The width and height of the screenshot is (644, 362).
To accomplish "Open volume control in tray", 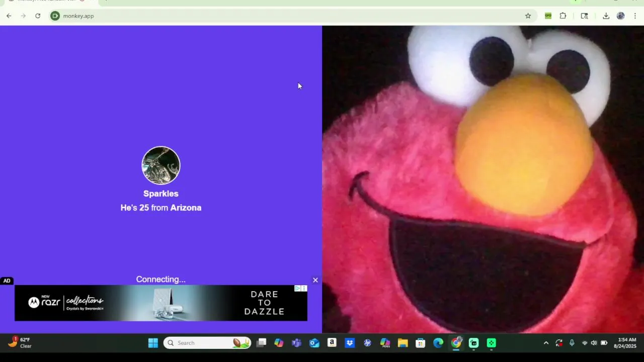I will 594,343.
